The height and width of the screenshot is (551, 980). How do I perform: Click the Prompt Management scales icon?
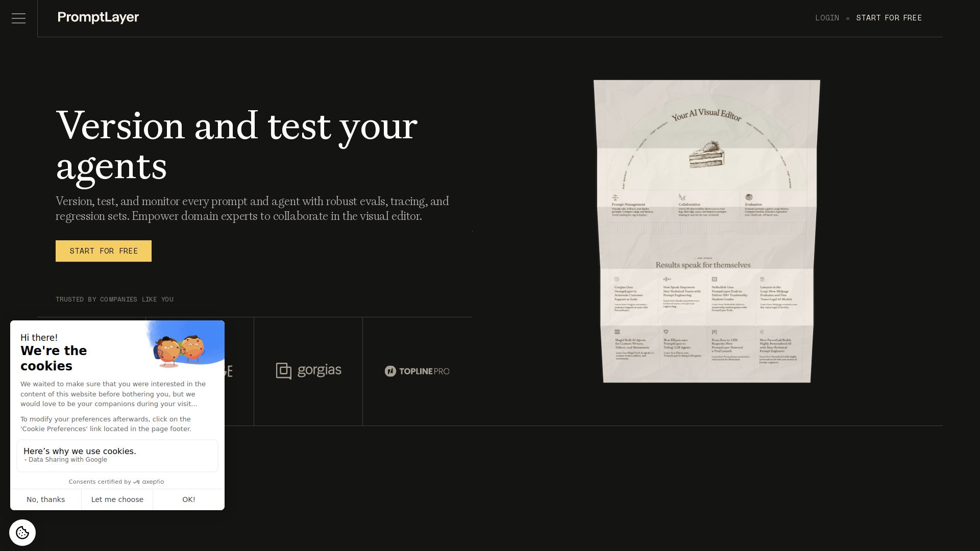[615, 197]
